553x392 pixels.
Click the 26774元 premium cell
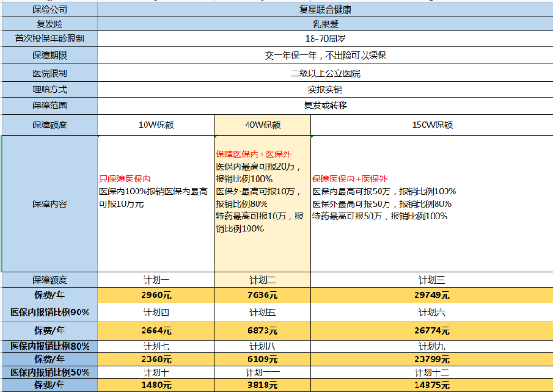[x=432, y=331]
